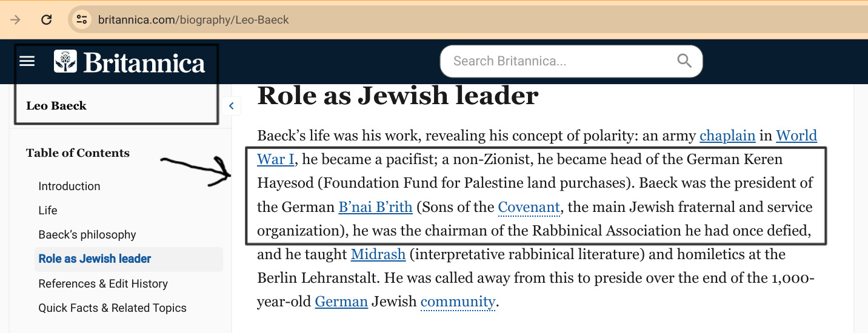Click the Britannica logo
Screen dimensions: 868x333
click(130, 62)
